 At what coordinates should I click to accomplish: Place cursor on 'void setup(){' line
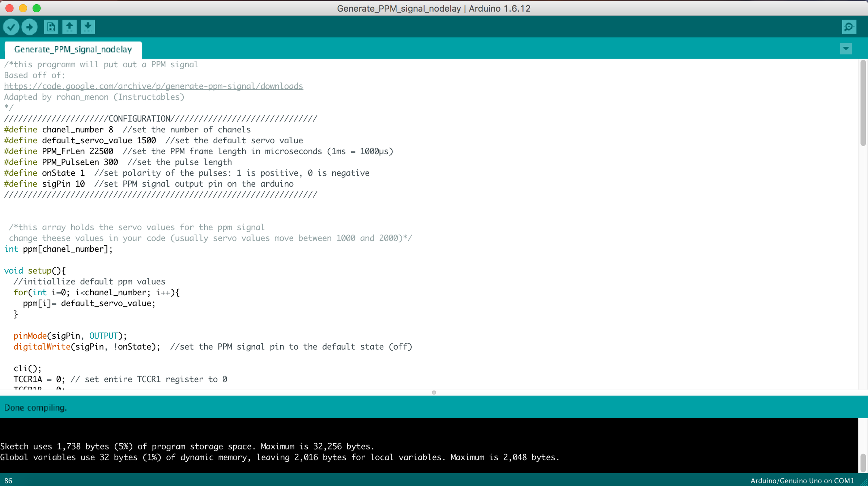tap(35, 271)
